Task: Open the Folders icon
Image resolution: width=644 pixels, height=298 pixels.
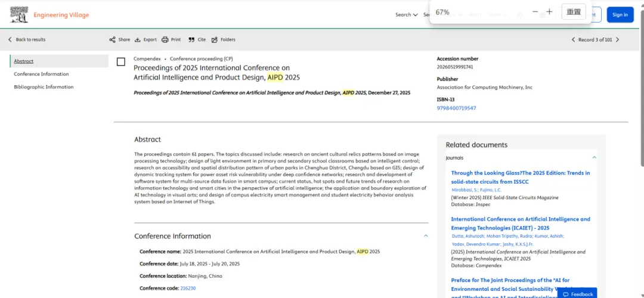Action: pos(215,40)
